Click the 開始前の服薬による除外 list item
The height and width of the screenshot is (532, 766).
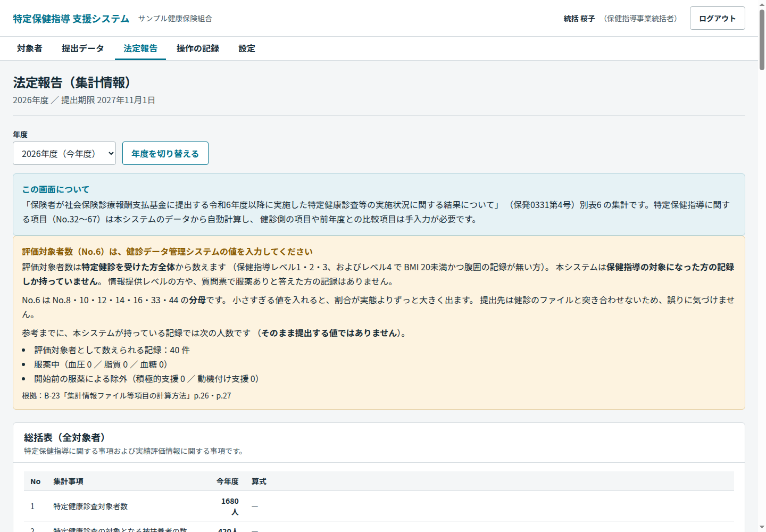click(x=146, y=379)
